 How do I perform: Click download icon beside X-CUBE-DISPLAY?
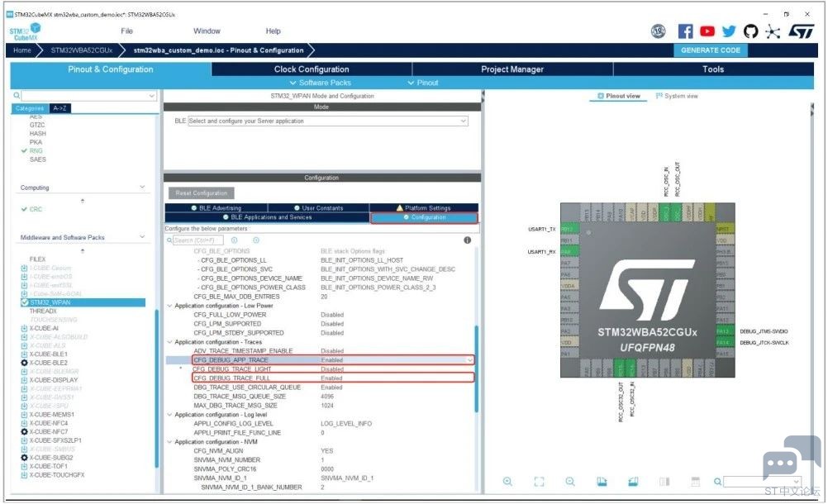click(x=24, y=380)
